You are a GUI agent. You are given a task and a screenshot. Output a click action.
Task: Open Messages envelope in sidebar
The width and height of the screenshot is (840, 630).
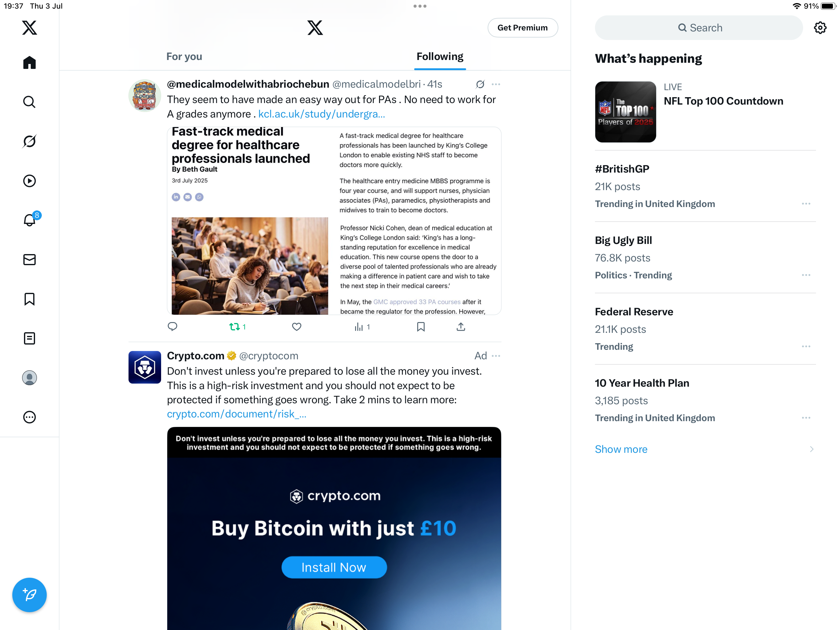click(29, 260)
